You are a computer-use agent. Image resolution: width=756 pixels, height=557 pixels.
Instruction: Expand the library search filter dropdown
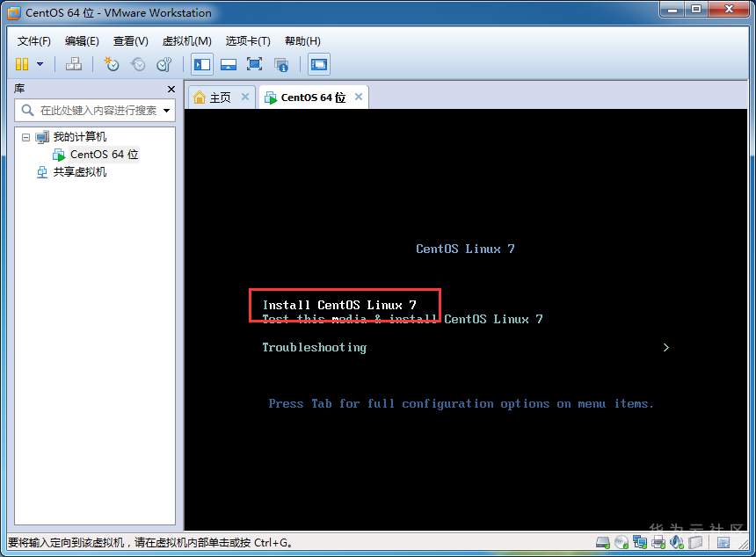167,111
